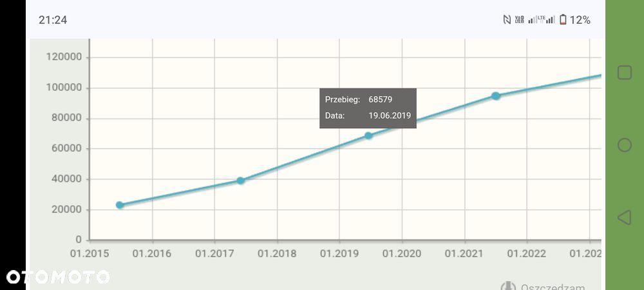The height and width of the screenshot is (290, 644).
Task: Click the 21:24 clock in status bar
Action: click(x=53, y=20)
